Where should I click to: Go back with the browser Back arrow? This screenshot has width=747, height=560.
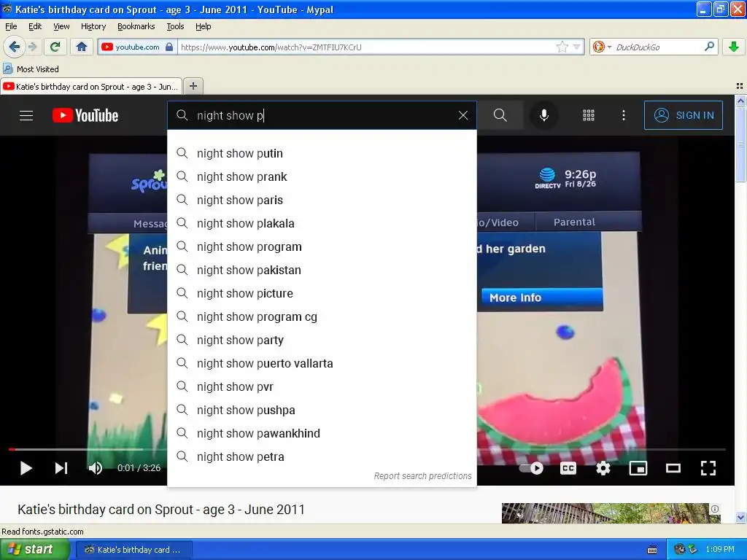[x=14, y=47]
